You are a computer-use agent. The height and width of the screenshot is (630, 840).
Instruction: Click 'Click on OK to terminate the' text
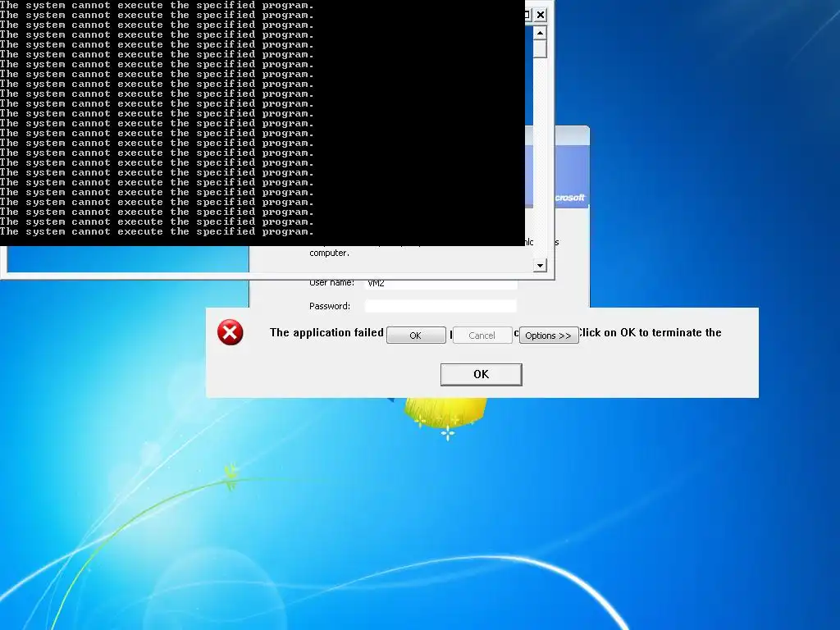(x=650, y=333)
